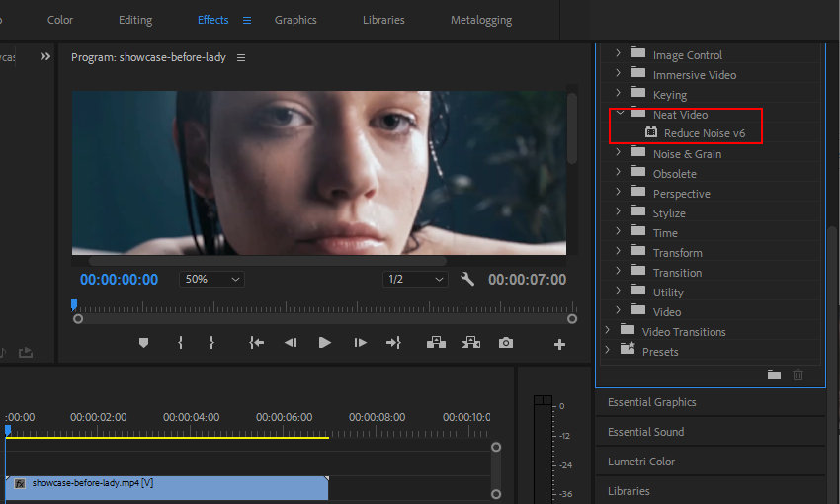Open playback resolution 1/2 dropdown
This screenshot has height=504, width=840.
415,279
